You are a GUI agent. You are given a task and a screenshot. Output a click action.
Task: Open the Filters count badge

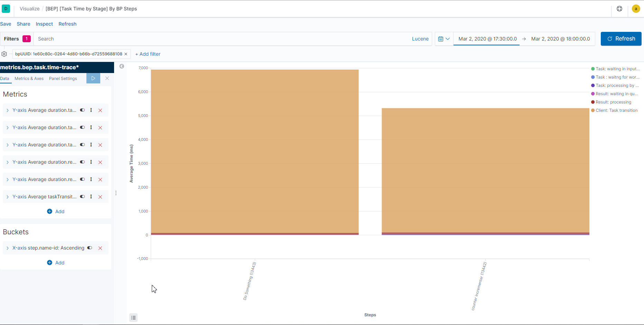pos(27,39)
